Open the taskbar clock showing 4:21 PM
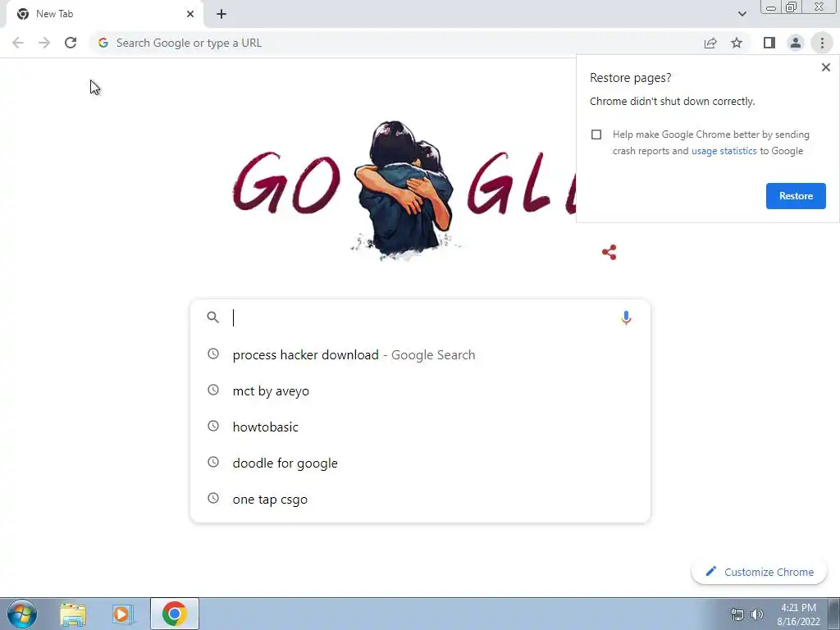Image resolution: width=840 pixels, height=630 pixels. 798,614
